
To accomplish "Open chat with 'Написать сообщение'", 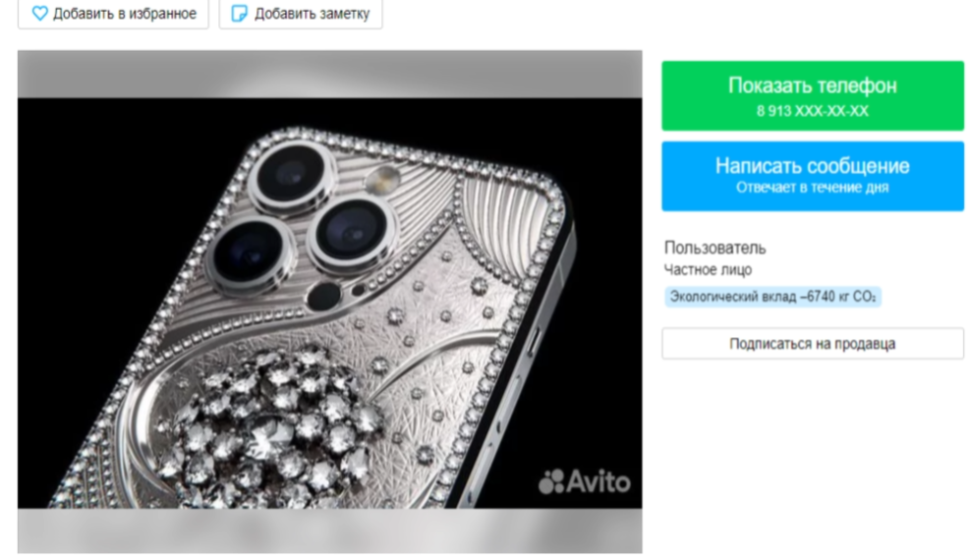I will (x=812, y=166).
